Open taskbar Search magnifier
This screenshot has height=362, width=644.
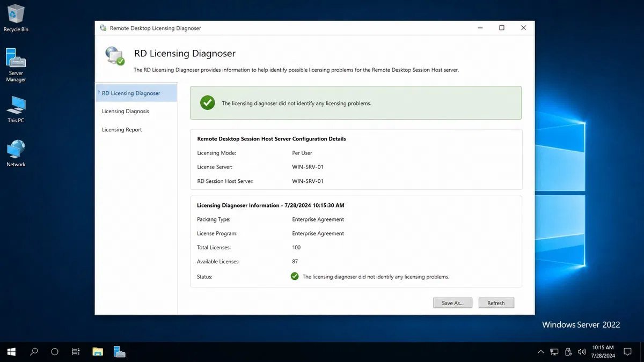tap(34, 352)
